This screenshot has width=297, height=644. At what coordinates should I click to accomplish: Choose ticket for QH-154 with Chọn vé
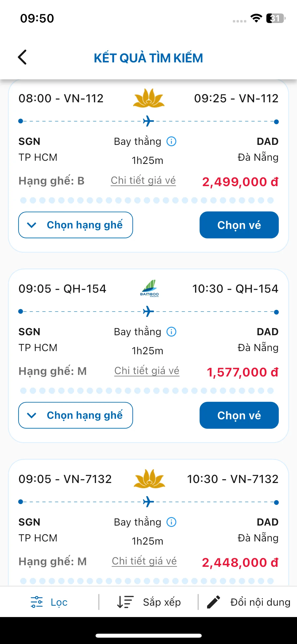(x=239, y=415)
